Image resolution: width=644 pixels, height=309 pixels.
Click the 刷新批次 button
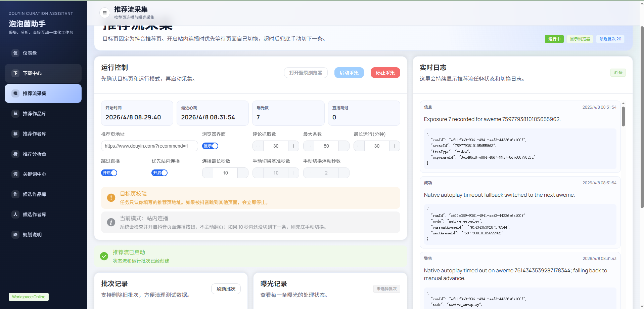tap(226, 289)
